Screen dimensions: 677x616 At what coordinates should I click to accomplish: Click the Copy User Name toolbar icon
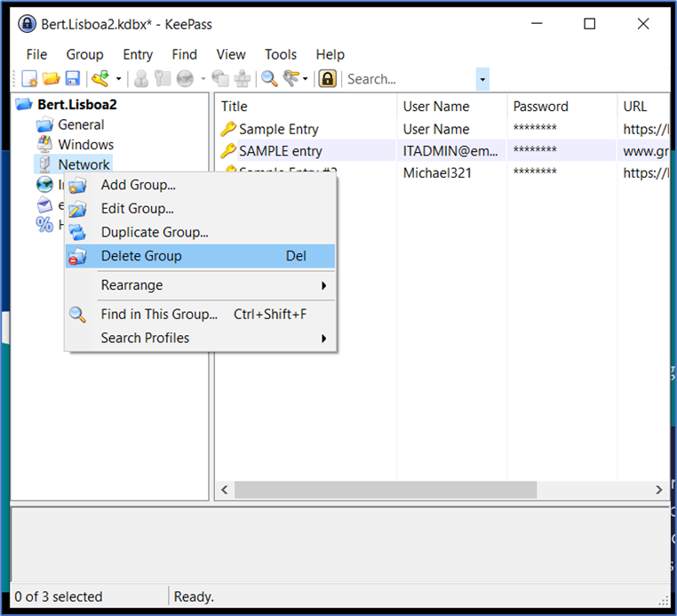[140, 79]
